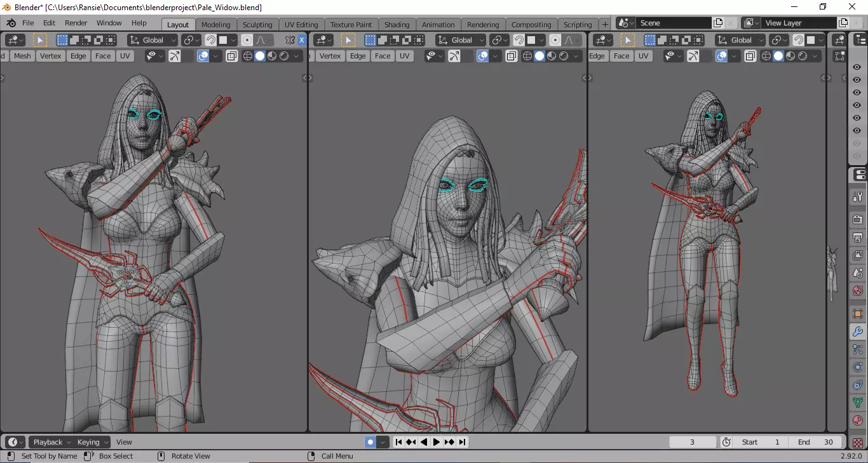
Task: Open the Tool tab in Properties editor
Action: point(858,197)
